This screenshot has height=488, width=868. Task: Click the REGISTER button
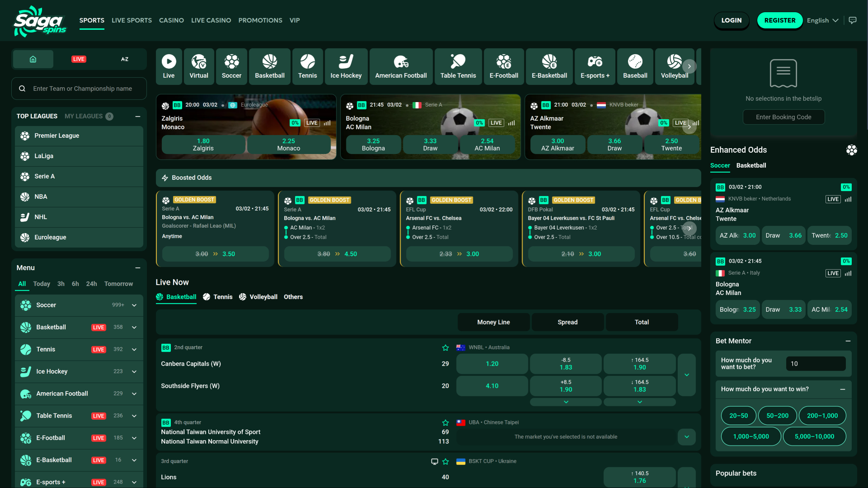click(779, 20)
